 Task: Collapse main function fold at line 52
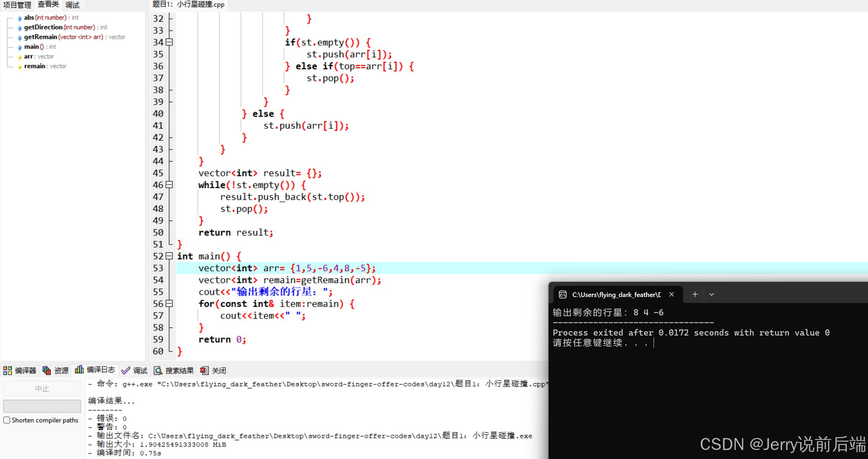coord(169,256)
